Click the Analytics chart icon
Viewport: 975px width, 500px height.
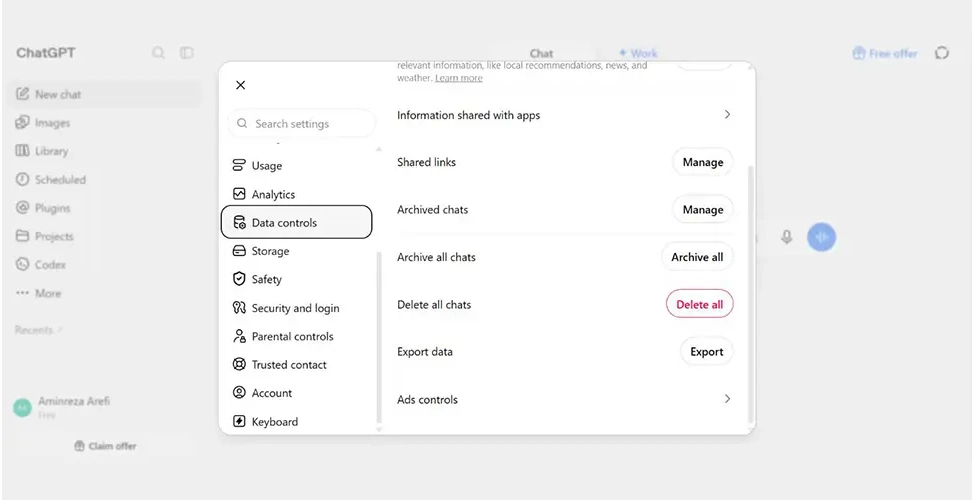coord(239,194)
